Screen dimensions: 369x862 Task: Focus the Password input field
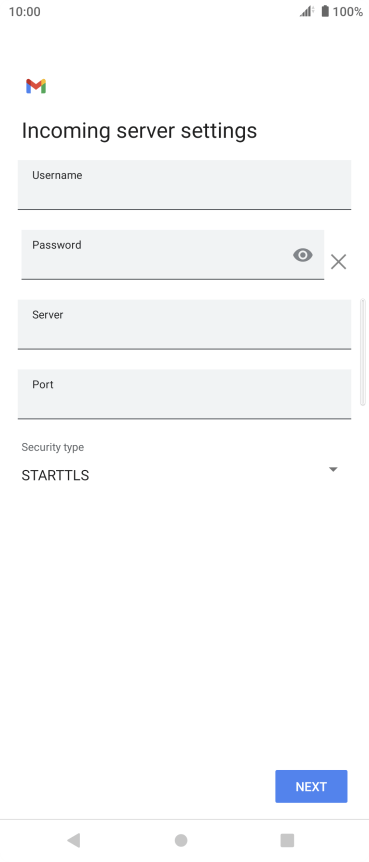[x=173, y=255]
